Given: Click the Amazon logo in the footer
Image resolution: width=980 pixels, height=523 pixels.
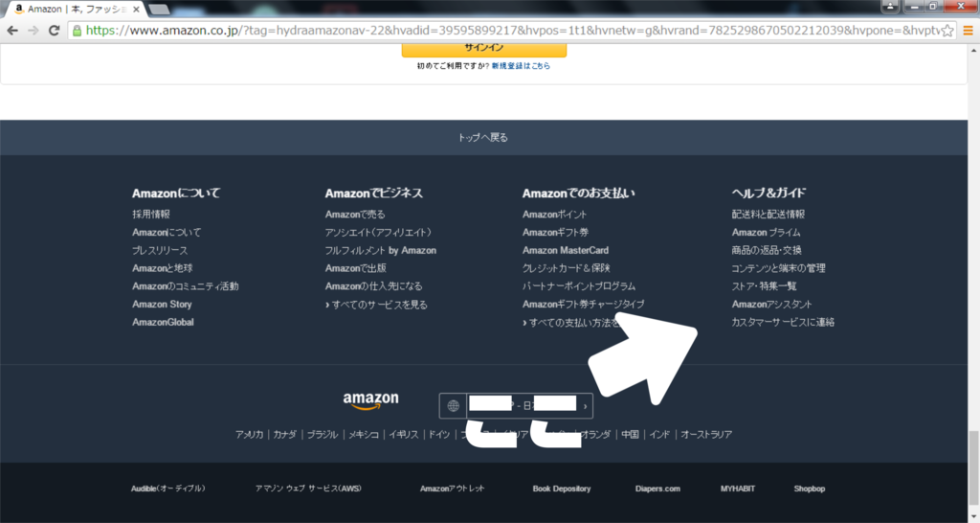Looking at the screenshot, I should click(370, 400).
